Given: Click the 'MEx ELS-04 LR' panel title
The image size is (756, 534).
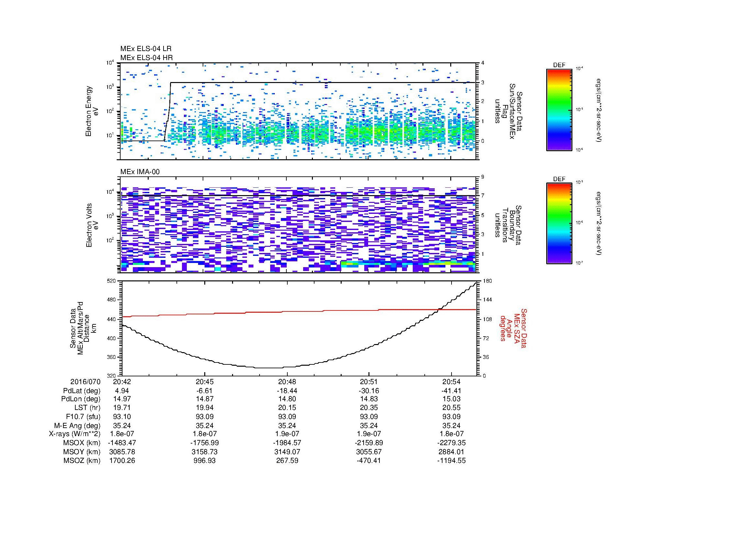Looking at the screenshot, I should click(x=146, y=49).
